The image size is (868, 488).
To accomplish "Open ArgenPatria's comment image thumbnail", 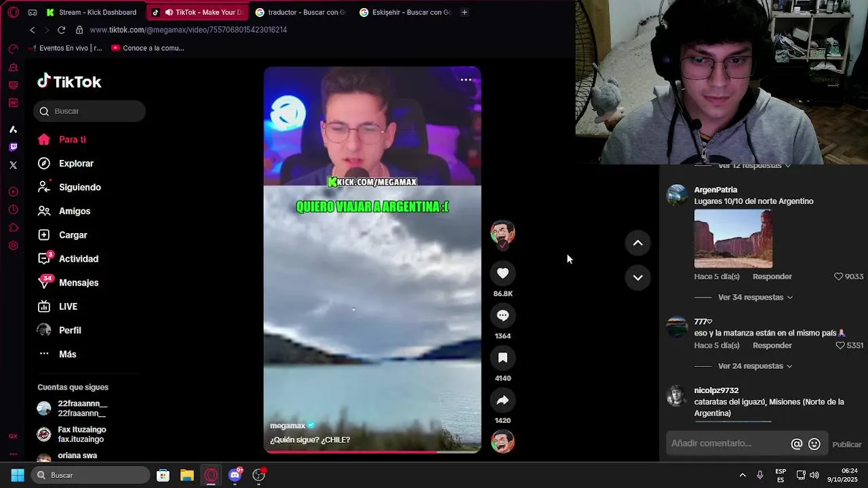I will pyautogui.click(x=733, y=239).
